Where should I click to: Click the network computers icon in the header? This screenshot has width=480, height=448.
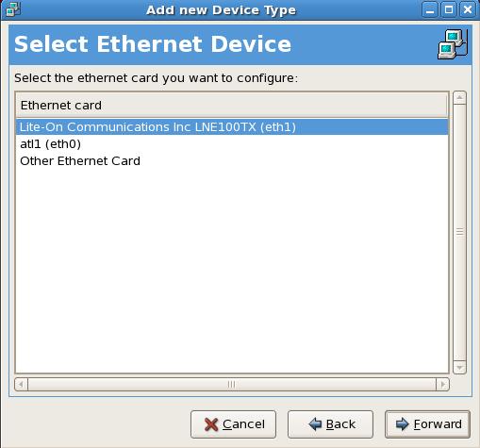click(x=453, y=44)
